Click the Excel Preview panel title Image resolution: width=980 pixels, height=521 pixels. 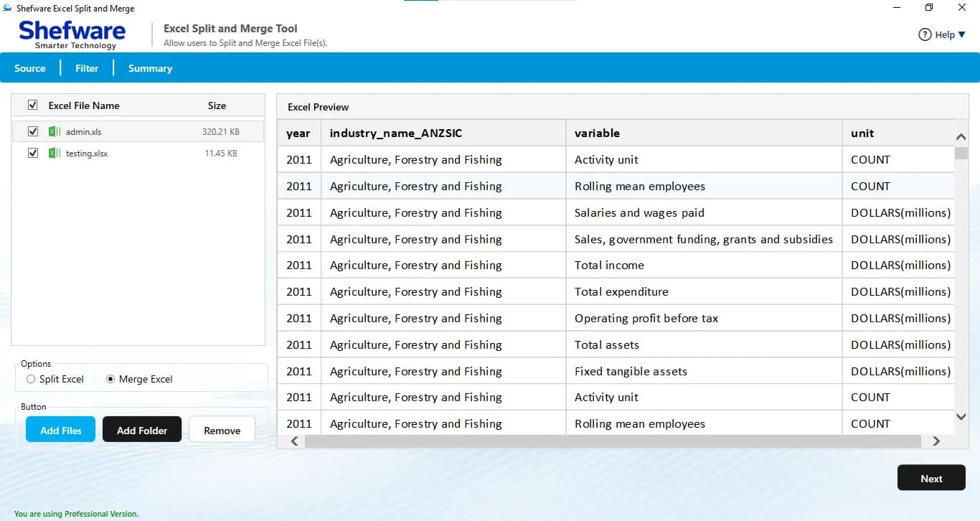[x=318, y=107]
